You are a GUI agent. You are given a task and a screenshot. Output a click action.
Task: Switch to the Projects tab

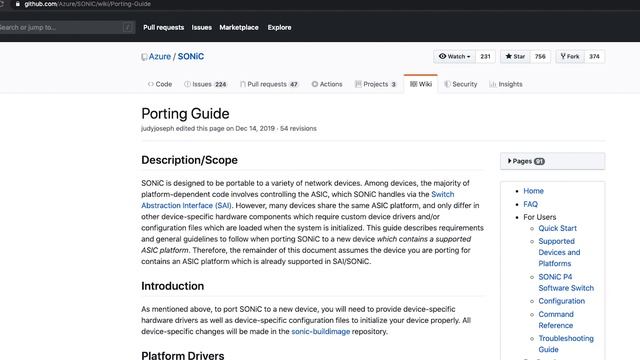[376, 84]
